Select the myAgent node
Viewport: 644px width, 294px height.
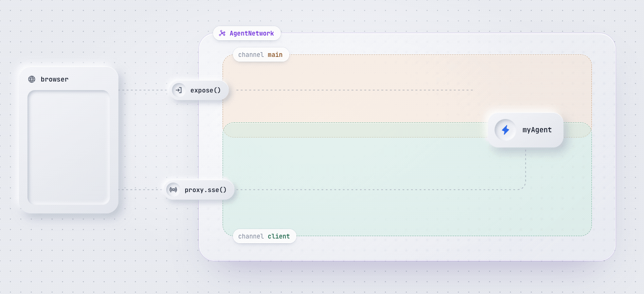[526, 130]
